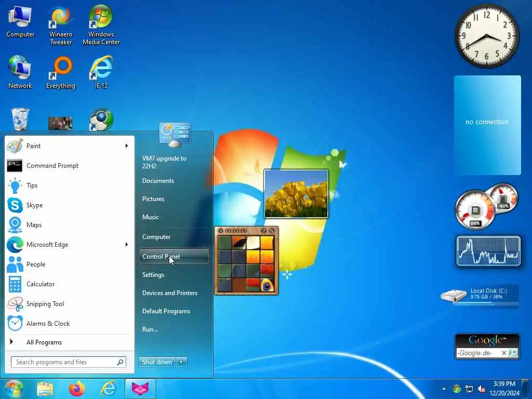Open File Explorer from the taskbar

pyautogui.click(x=45, y=389)
